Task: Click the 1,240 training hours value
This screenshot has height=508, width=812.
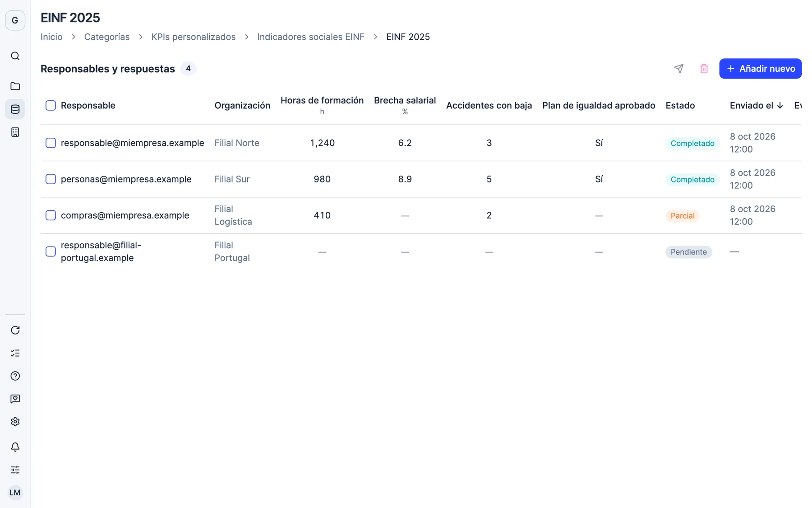Action: [322, 143]
